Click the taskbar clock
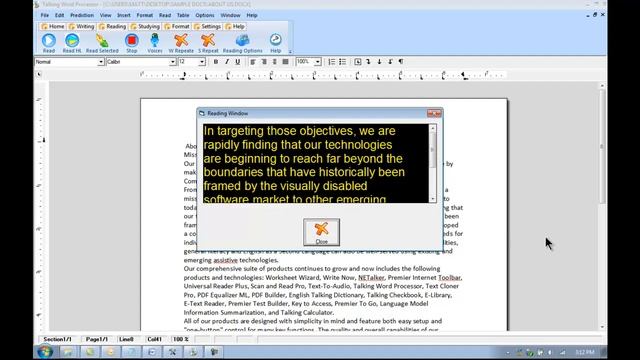 coord(585,352)
